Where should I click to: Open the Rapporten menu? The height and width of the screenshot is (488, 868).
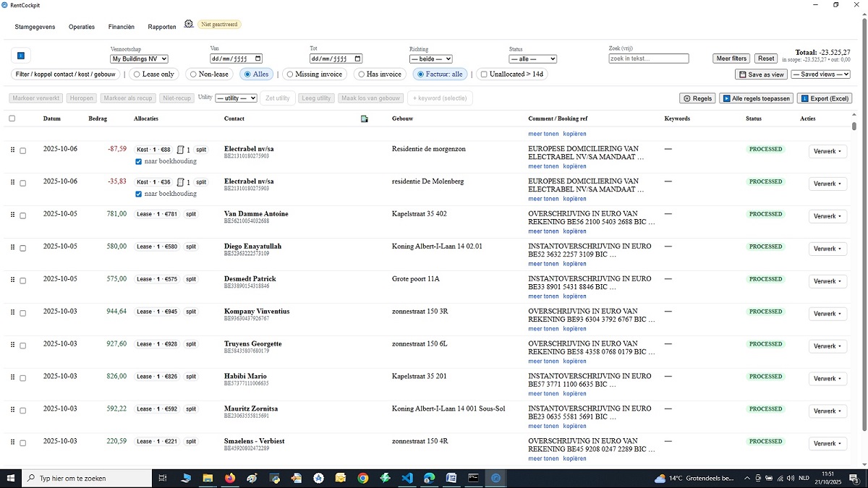(161, 27)
